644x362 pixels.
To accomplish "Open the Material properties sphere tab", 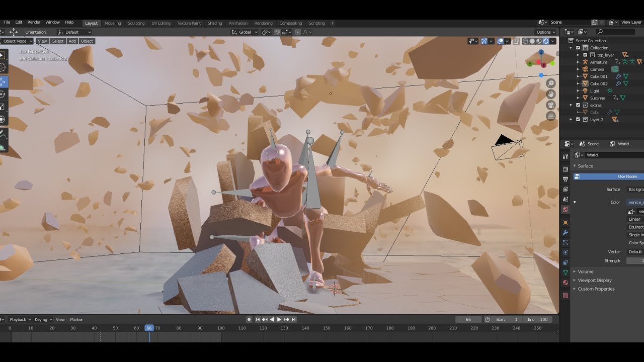I will click(x=566, y=283).
